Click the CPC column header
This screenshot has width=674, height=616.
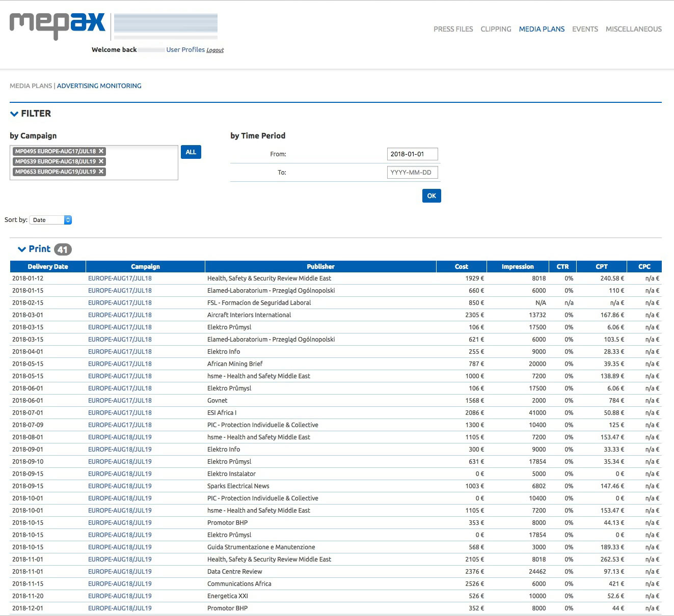(x=644, y=266)
